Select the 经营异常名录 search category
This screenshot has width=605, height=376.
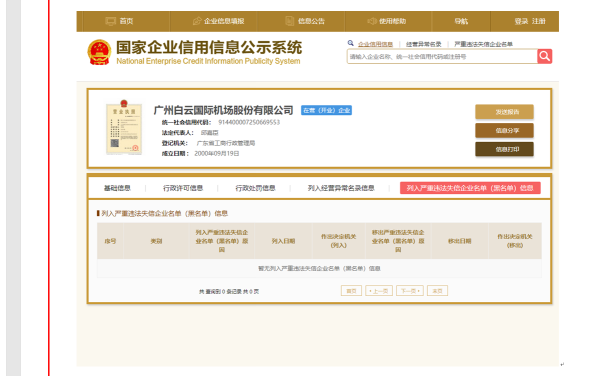click(x=424, y=44)
